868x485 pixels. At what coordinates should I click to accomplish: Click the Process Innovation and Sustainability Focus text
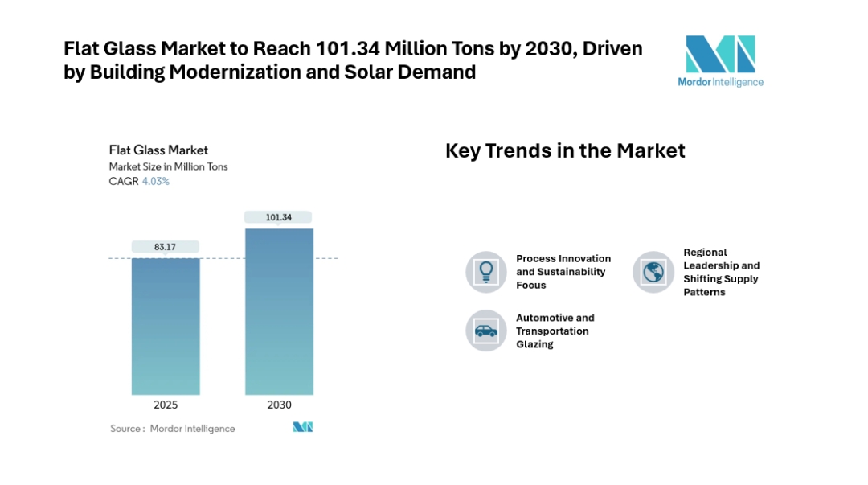(x=563, y=272)
